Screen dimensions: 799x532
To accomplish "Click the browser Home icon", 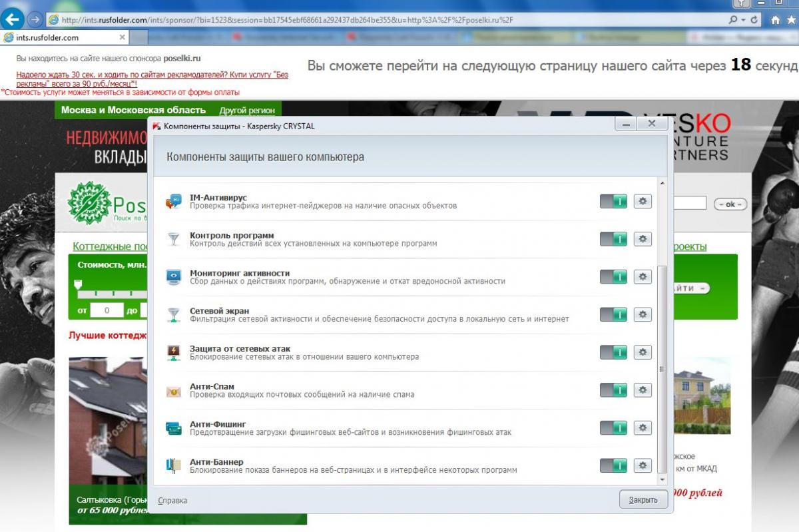I will (x=775, y=20).
